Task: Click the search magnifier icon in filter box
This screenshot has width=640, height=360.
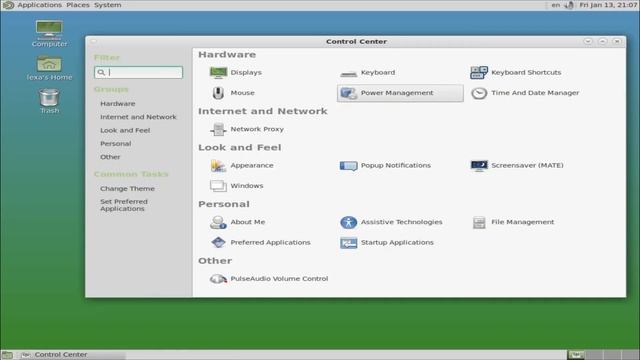Action: point(101,73)
